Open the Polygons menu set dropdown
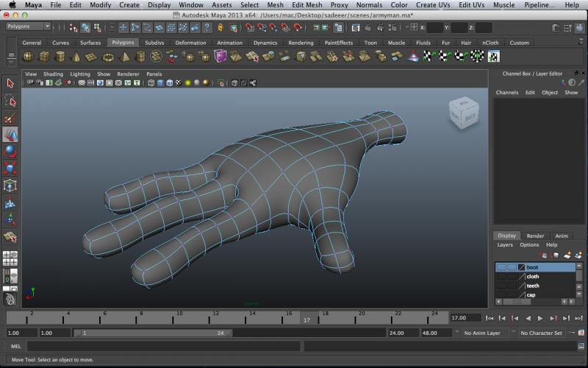This screenshot has height=368, width=588. click(x=28, y=26)
